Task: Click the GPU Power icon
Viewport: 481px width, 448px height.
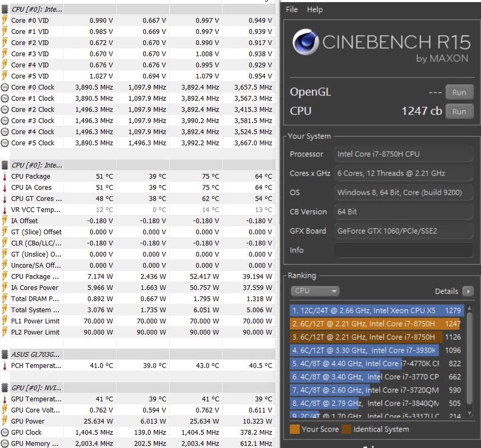Action: (5, 421)
